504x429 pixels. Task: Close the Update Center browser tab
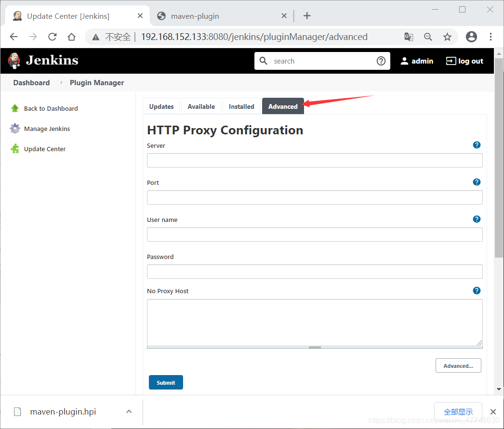140,16
